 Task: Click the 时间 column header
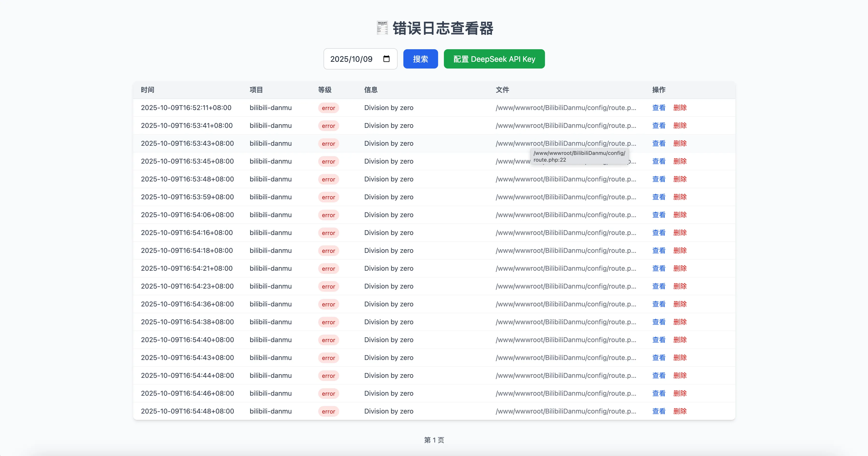click(x=148, y=90)
